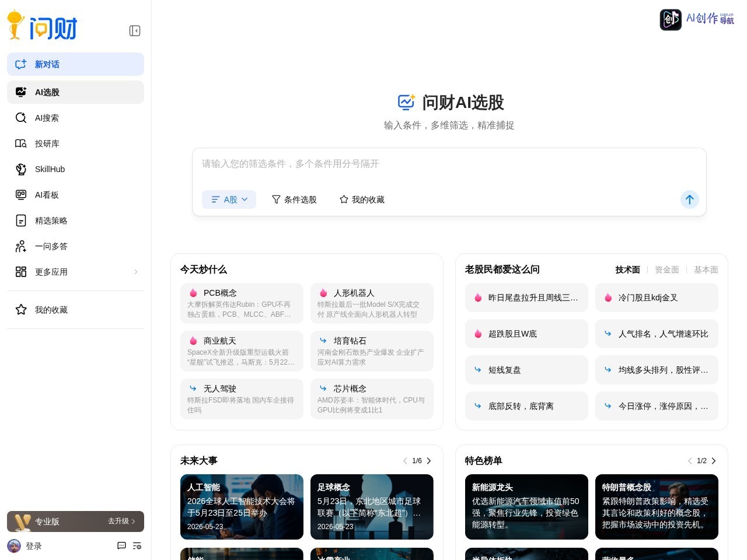Open the feedback message icon at bottom
The width and height of the screenshot is (747, 560).
click(121, 546)
